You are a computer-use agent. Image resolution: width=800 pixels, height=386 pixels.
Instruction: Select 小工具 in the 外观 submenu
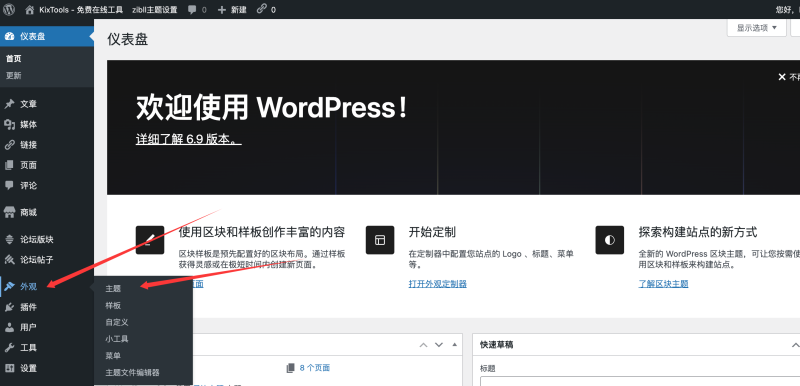point(117,339)
